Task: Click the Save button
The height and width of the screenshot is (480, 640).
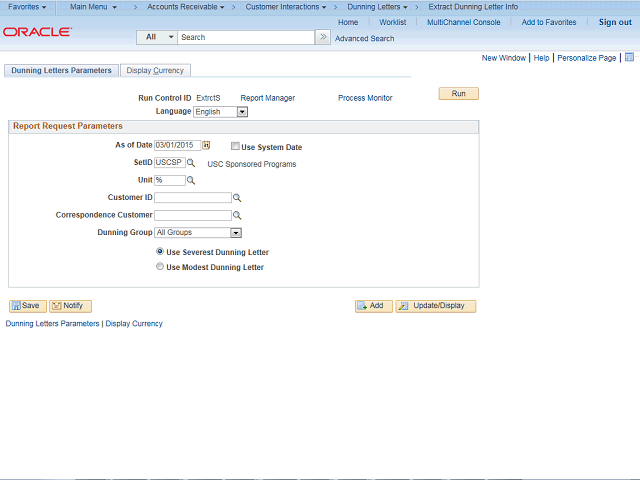Action: pyautogui.click(x=28, y=306)
